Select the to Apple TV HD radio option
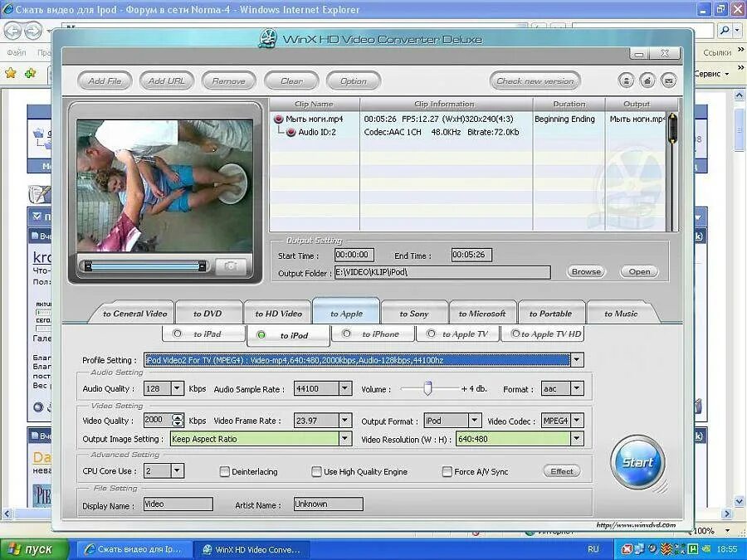Viewport: 747px width, 560px height. [515, 334]
